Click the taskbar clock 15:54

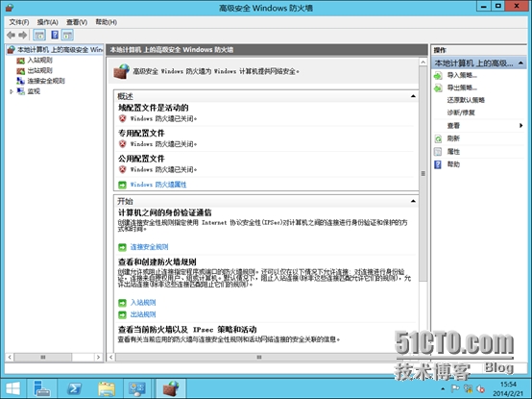[x=508, y=385]
